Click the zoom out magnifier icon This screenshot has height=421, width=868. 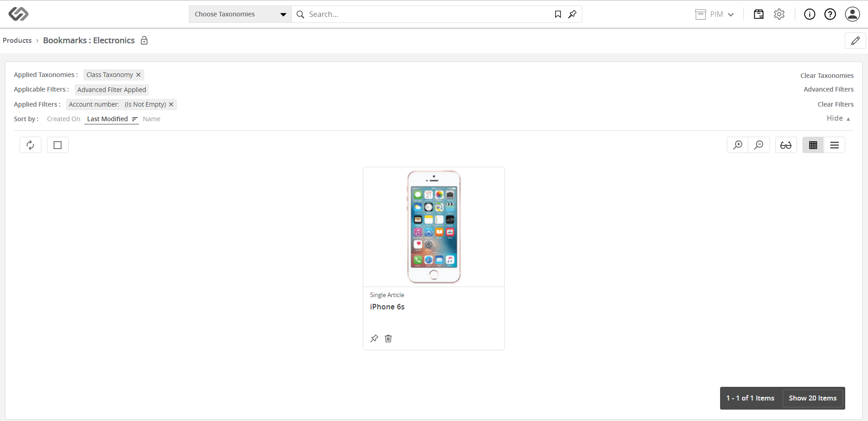759,145
